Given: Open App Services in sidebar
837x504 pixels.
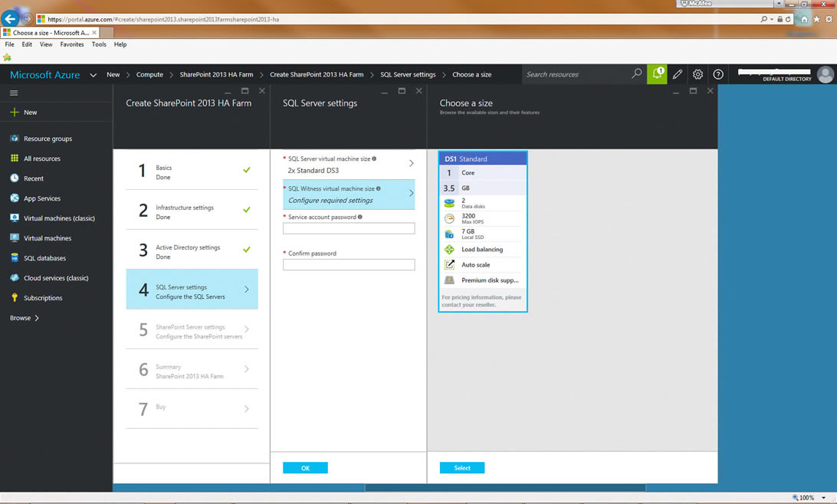Looking at the screenshot, I should tap(42, 198).
